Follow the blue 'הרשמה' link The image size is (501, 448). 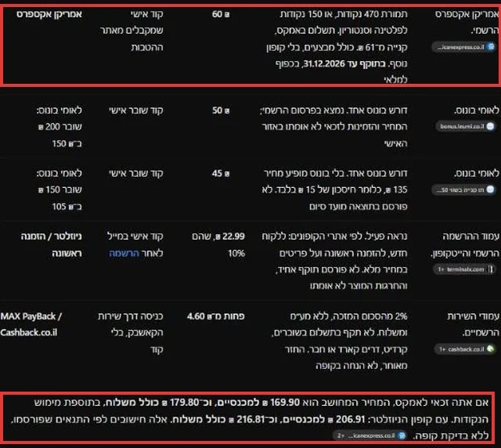(124, 253)
